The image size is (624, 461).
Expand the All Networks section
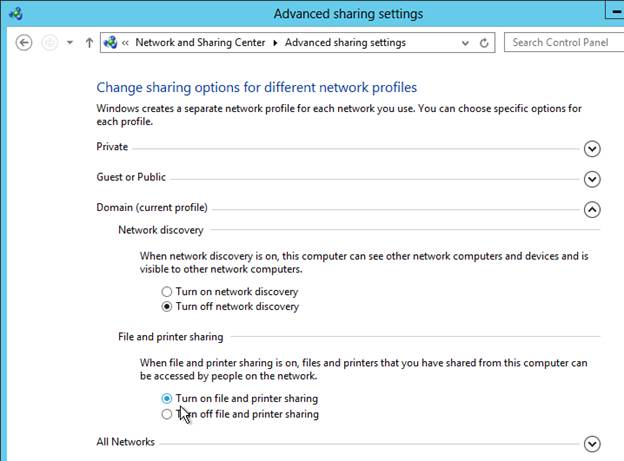(592, 443)
